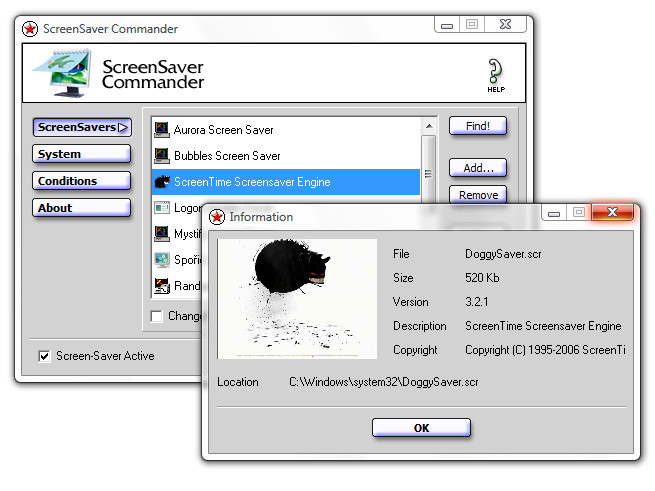Close the Information dialog with red X

tap(612, 212)
